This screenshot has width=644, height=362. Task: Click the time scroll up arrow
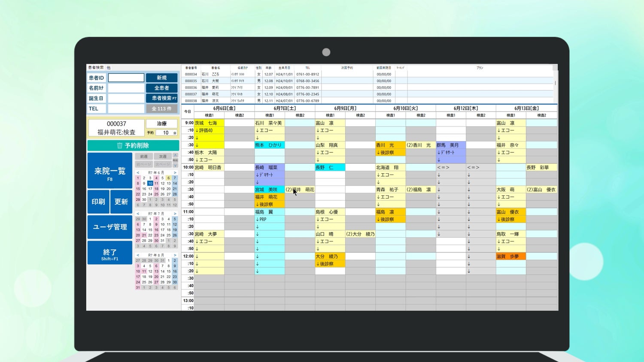175,155
